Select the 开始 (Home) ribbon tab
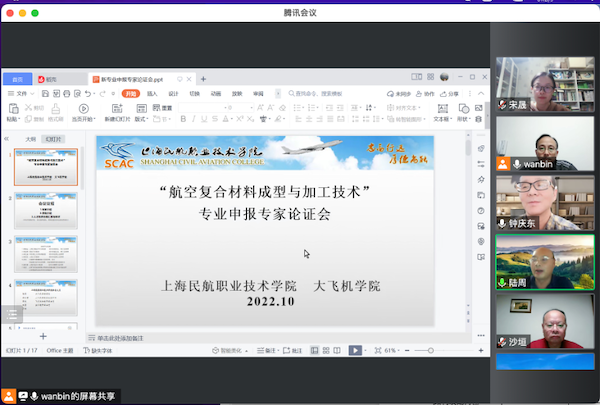The width and height of the screenshot is (600, 405). (131, 93)
